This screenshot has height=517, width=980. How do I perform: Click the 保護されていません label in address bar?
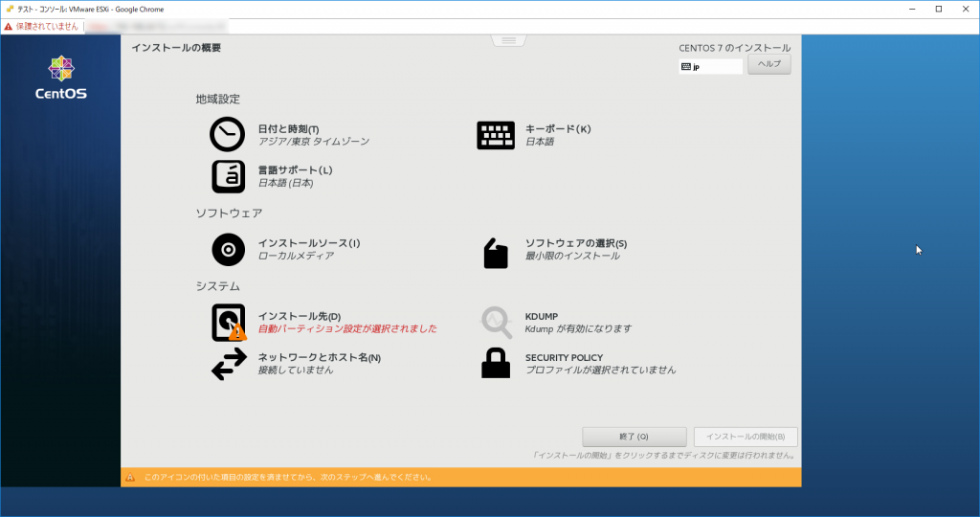pos(47,26)
